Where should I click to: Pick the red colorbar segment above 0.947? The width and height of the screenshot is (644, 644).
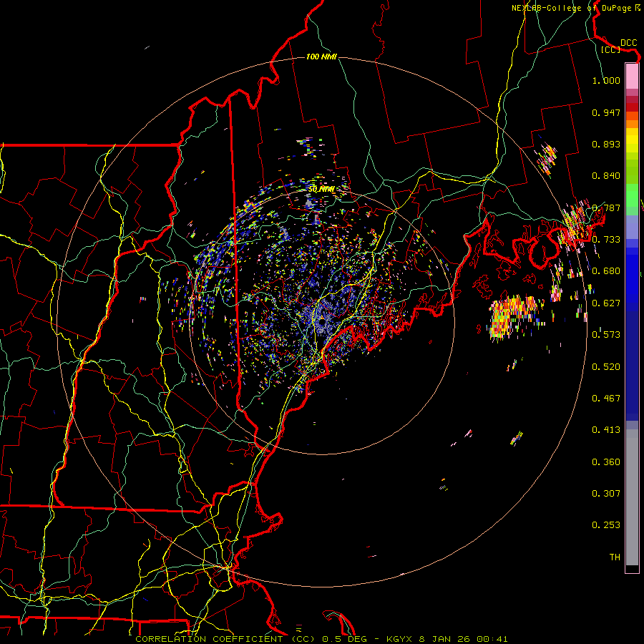point(632,107)
